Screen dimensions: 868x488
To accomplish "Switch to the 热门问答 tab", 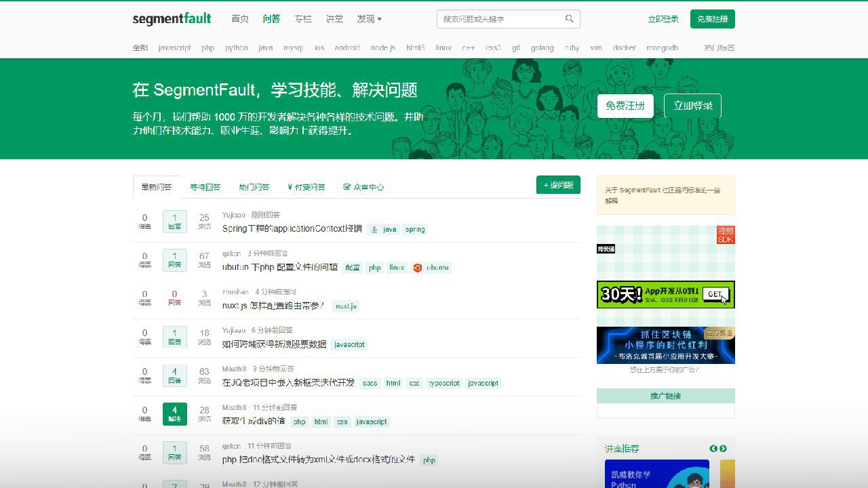I will click(254, 187).
